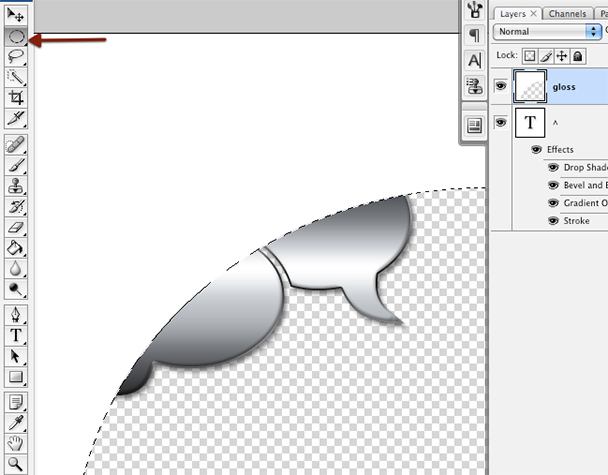Hide the text layer
Image resolution: width=608 pixels, height=475 pixels.
(501, 123)
